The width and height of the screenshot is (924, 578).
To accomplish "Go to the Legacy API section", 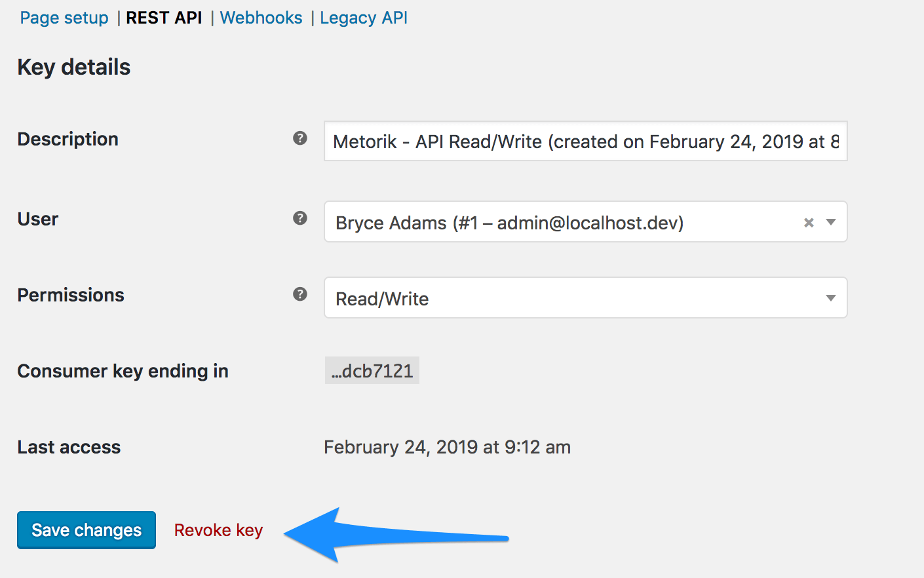I will [364, 18].
